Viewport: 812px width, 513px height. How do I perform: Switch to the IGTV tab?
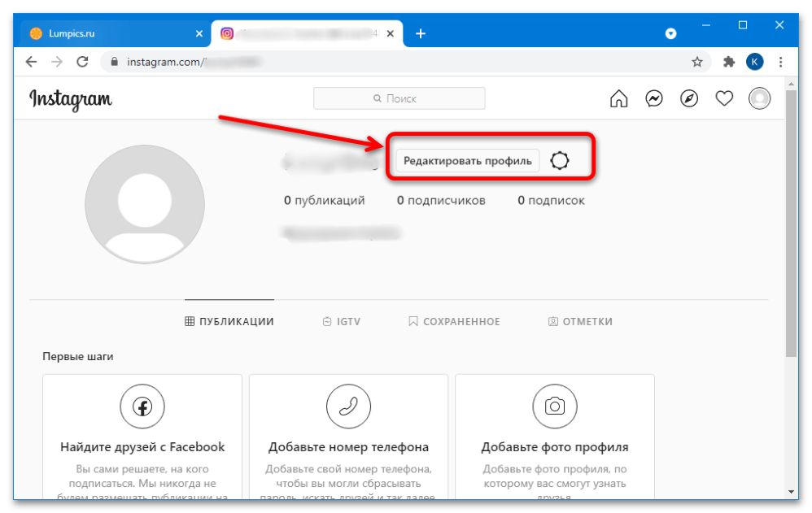342,321
